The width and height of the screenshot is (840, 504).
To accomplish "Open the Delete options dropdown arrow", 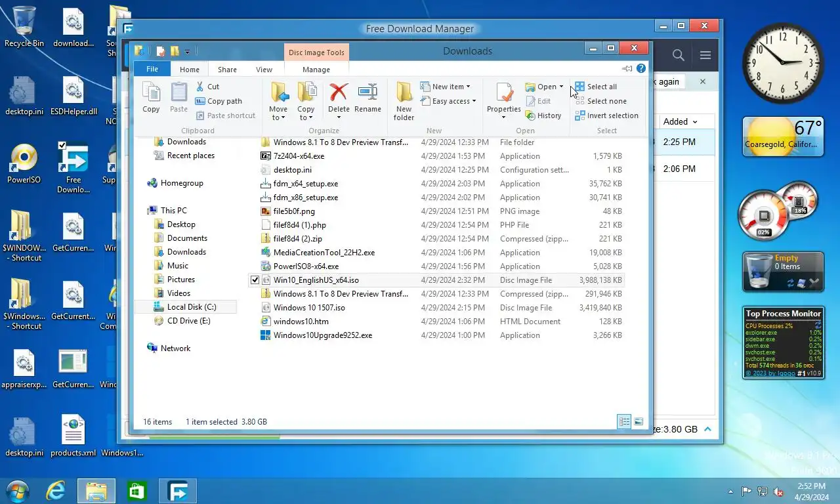I will [339, 118].
